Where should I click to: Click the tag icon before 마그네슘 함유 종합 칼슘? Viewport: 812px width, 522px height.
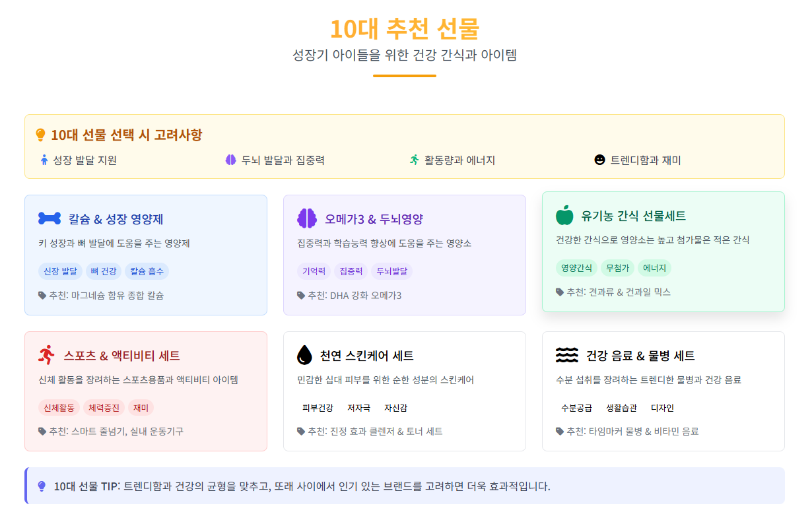42,295
